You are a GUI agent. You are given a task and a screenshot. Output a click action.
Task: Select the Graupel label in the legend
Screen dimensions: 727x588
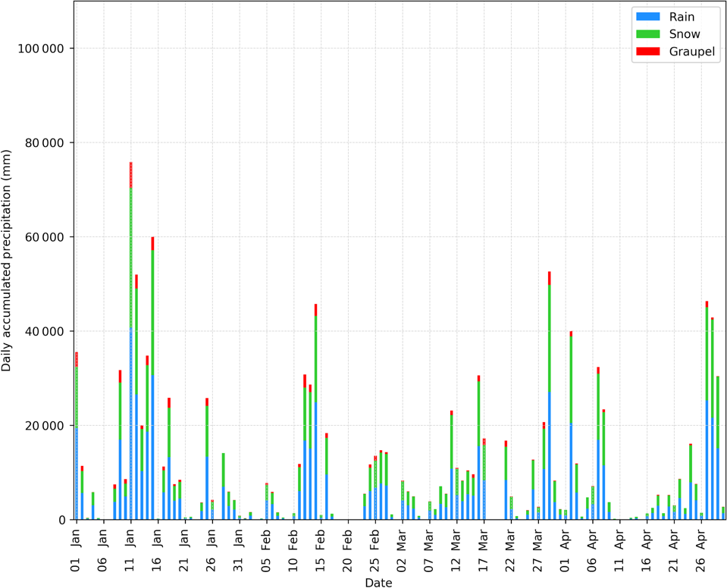click(x=691, y=52)
